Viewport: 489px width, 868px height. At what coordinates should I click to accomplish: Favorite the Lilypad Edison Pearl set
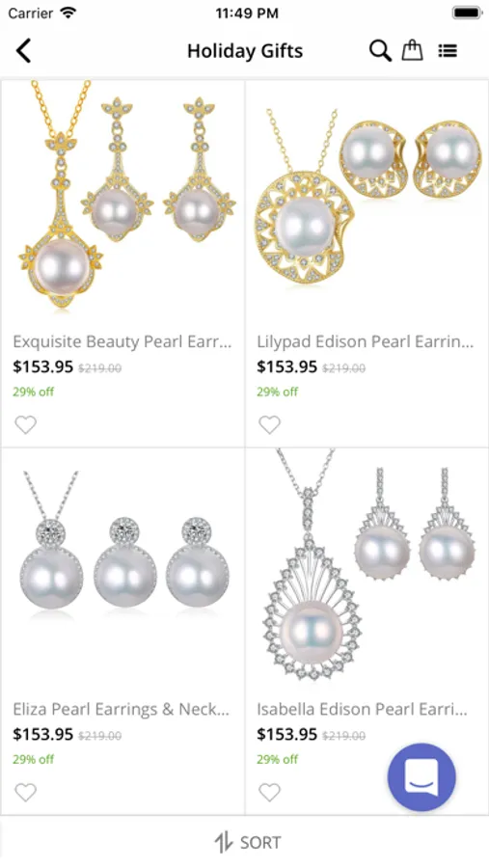point(270,424)
